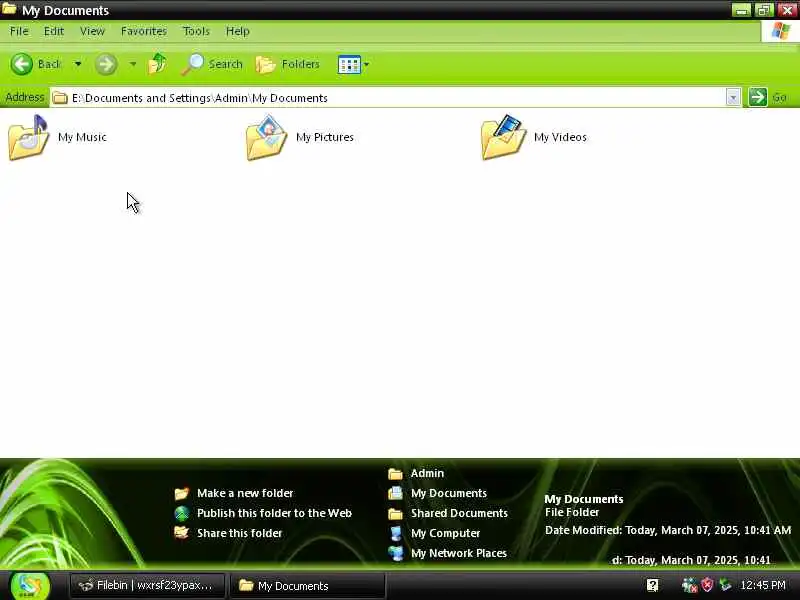
Task: Click the Forward arrow icon
Action: pyautogui.click(x=106, y=64)
